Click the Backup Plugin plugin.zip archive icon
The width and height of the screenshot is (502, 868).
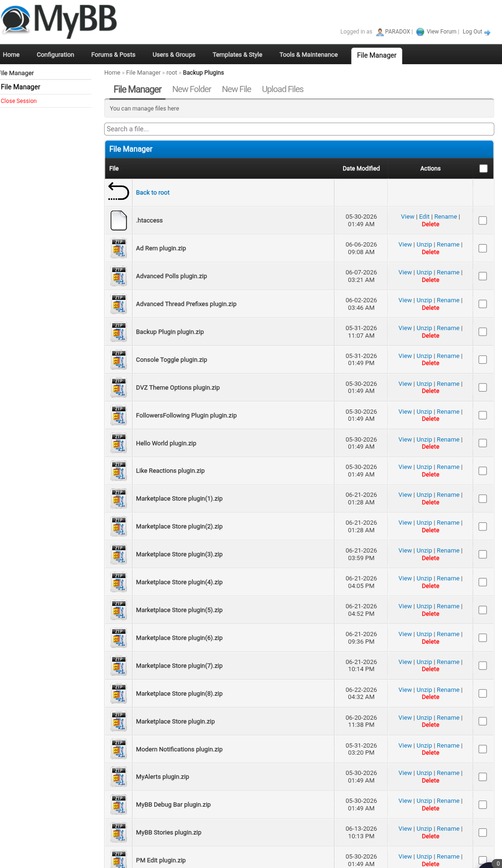[x=118, y=332]
